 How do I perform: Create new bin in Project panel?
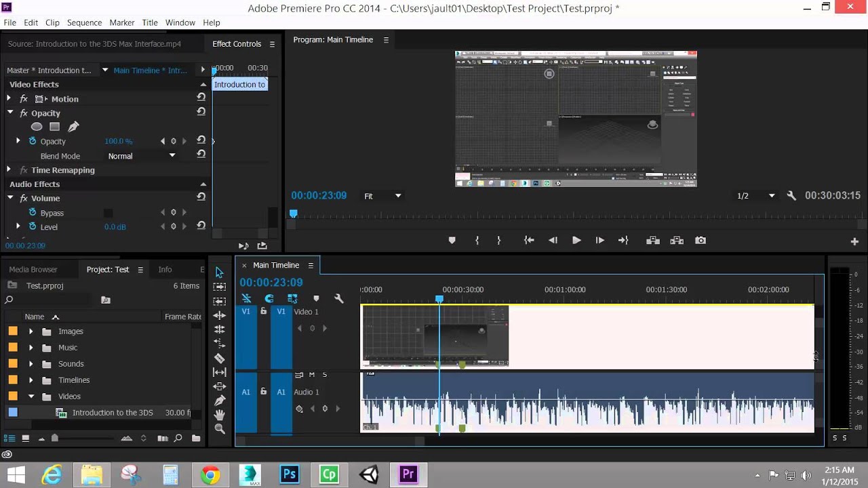point(196,439)
